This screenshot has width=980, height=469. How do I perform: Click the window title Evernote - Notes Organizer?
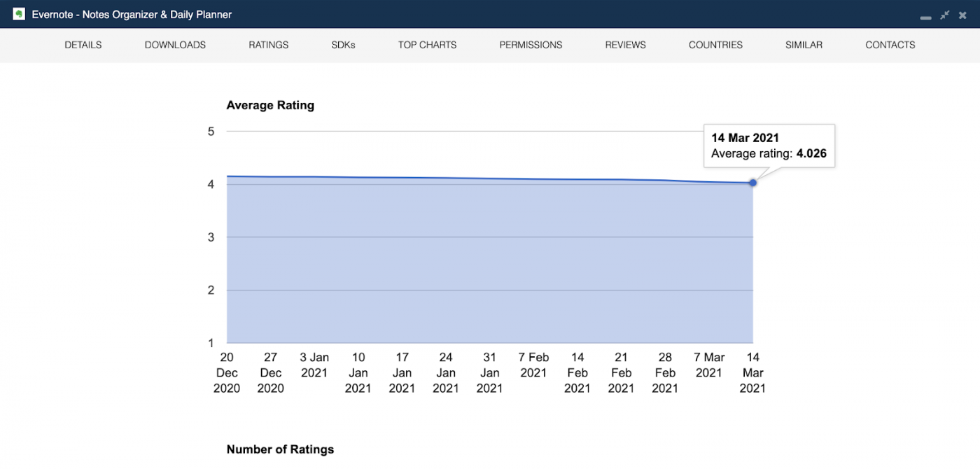[132, 15]
